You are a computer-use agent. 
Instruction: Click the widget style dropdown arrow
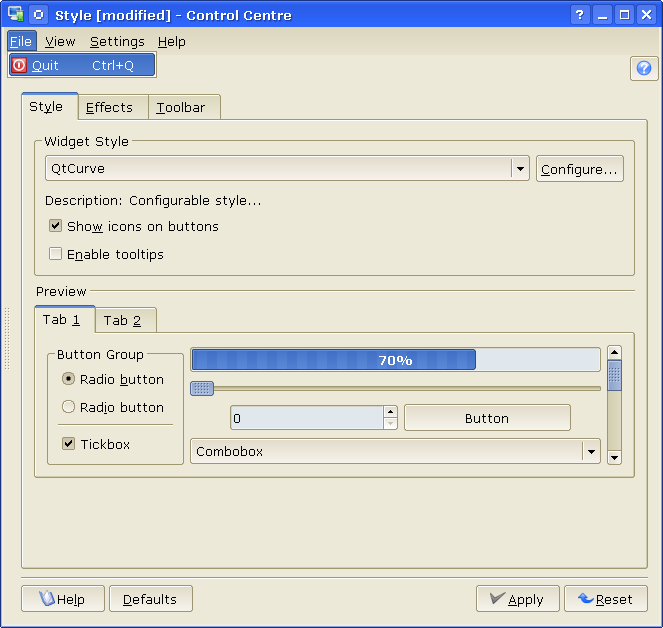point(520,169)
